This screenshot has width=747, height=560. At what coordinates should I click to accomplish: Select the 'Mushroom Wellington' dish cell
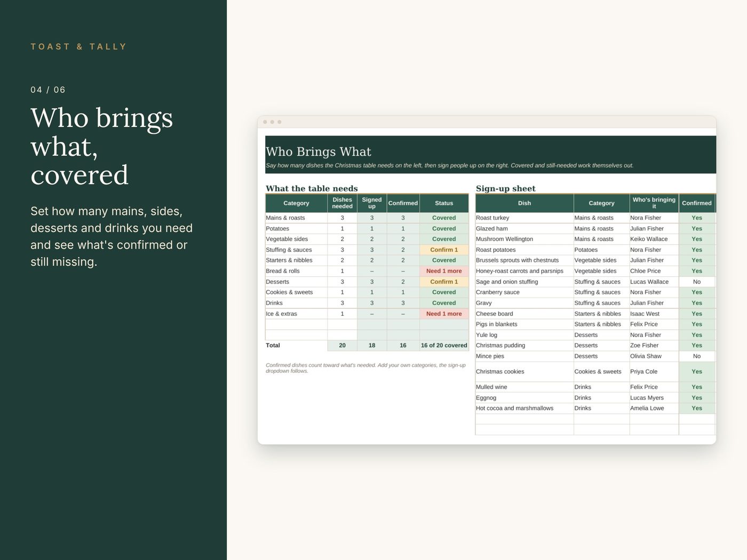click(x=525, y=239)
